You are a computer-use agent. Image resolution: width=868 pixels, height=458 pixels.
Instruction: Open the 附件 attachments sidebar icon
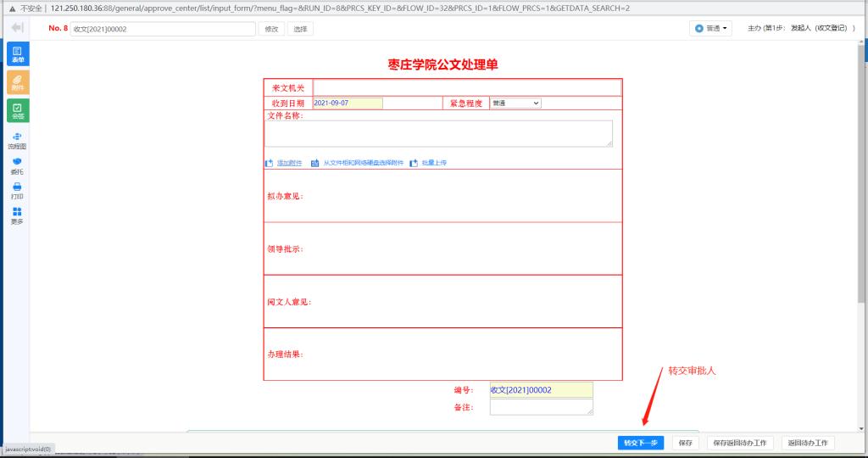click(18, 82)
